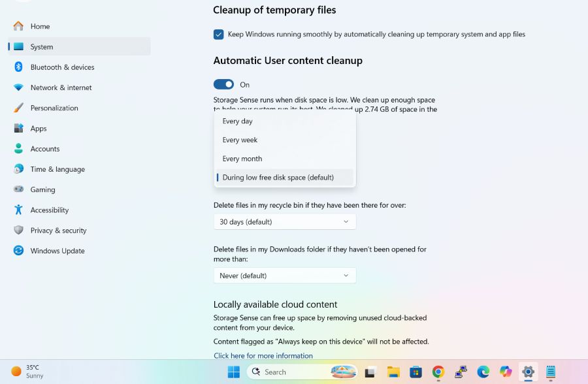The image size is (588, 384).
Task: Open Apps settings
Action: click(79, 128)
